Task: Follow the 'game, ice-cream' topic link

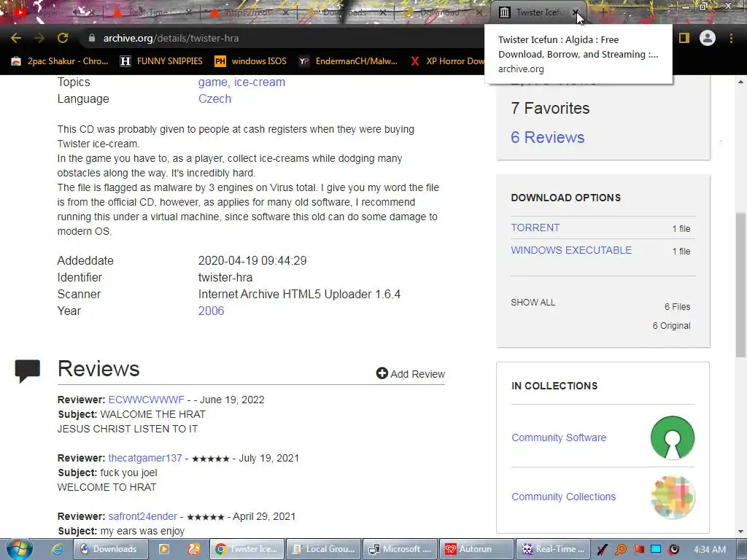Action: coord(241,82)
